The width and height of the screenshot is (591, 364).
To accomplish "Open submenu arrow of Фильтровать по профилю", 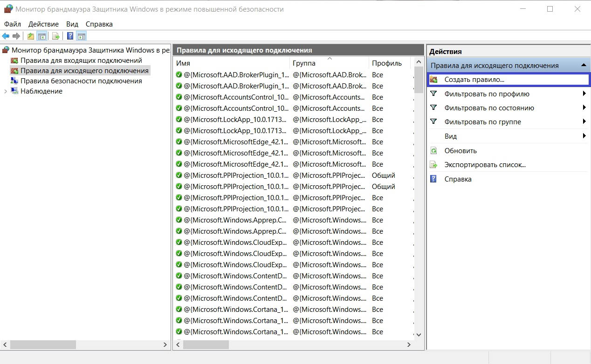I will [x=584, y=94].
